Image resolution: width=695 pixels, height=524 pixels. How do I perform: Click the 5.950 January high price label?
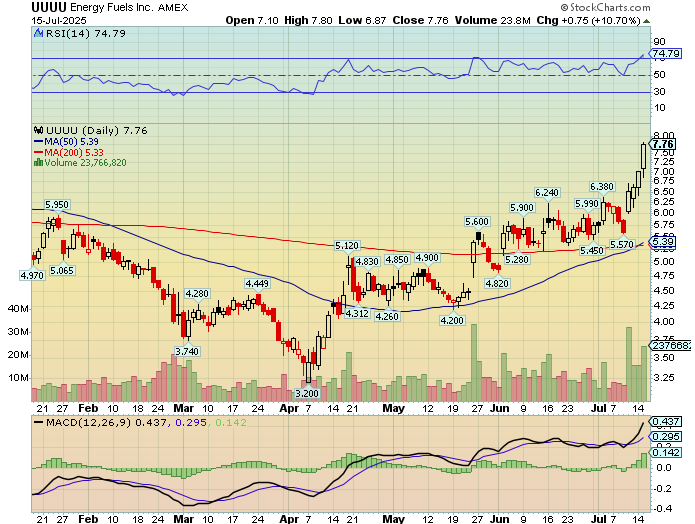click(57, 205)
